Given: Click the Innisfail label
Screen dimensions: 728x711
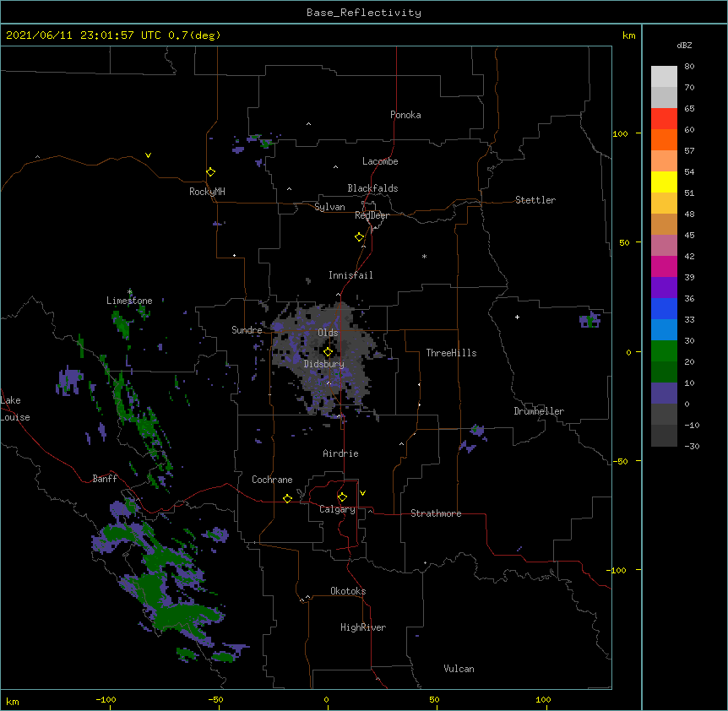Looking at the screenshot, I should coord(350,275).
